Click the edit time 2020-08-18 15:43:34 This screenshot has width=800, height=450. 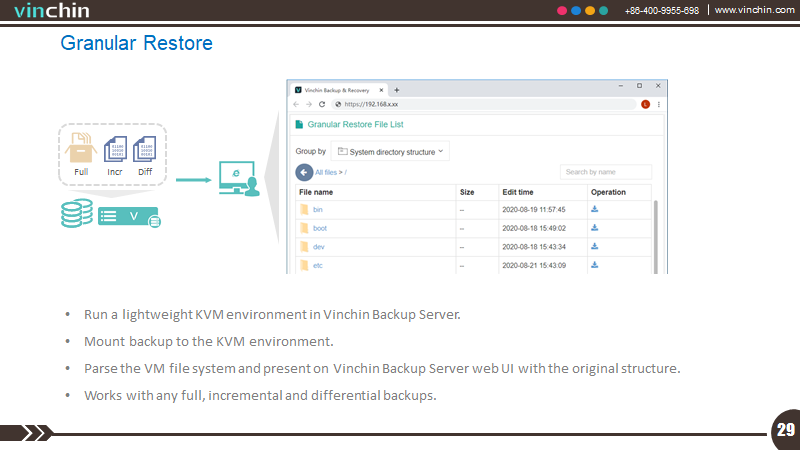534,247
